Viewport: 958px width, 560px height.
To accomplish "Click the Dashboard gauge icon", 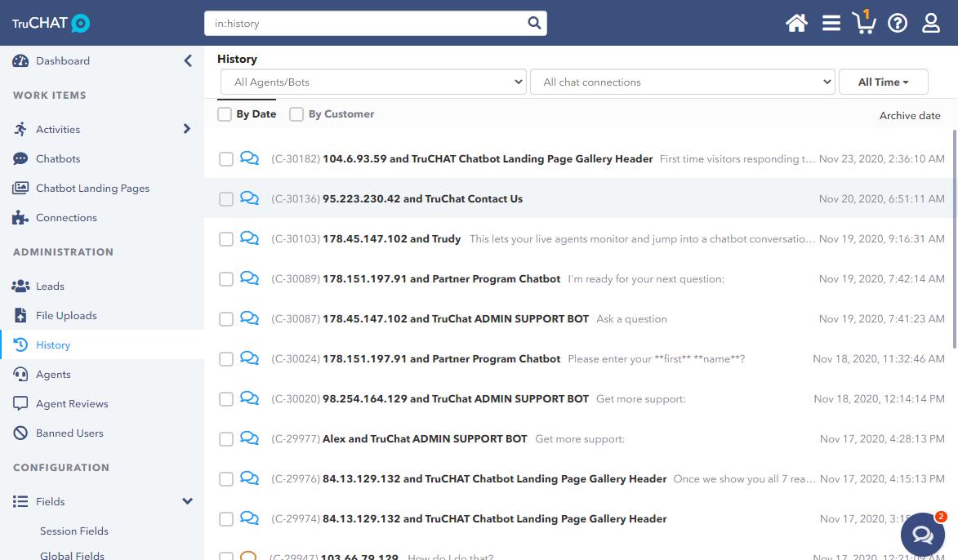I will pyautogui.click(x=20, y=60).
